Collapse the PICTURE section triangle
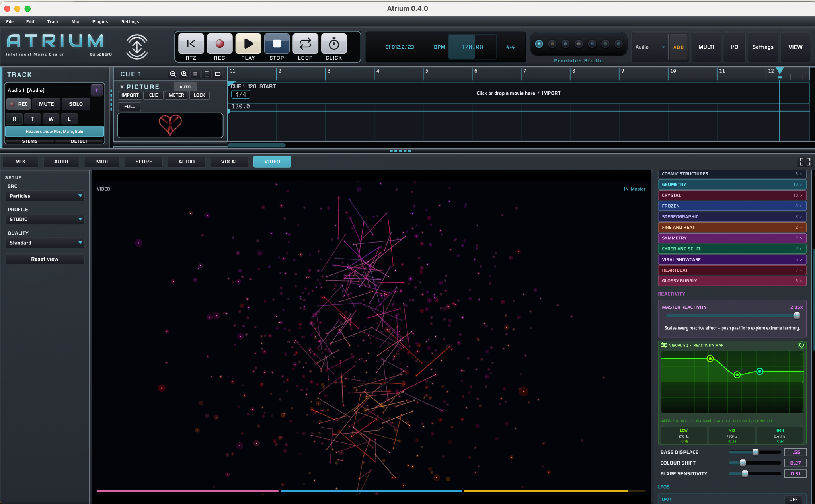 122,87
